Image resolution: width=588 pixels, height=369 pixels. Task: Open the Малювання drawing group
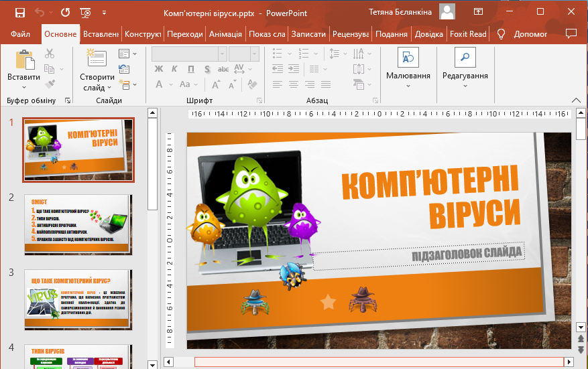[x=408, y=68]
